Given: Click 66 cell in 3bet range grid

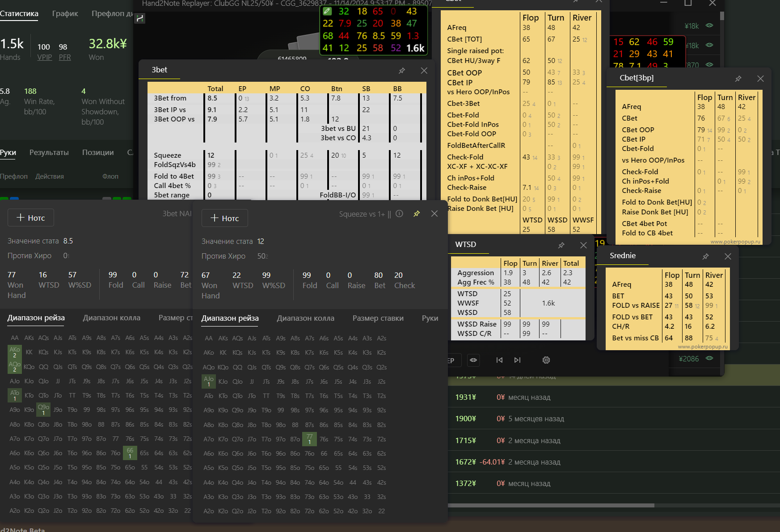Looking at the screenshot, I should [130, 453].
